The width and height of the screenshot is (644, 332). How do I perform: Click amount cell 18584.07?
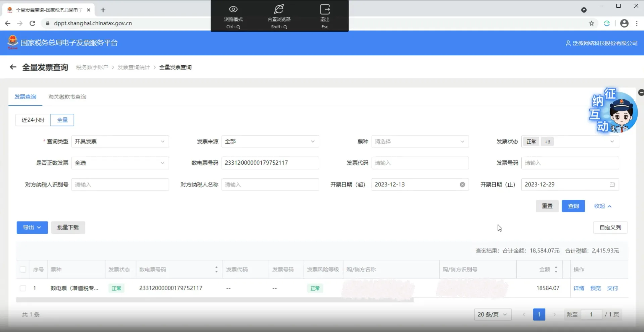(x=548, y=288)
